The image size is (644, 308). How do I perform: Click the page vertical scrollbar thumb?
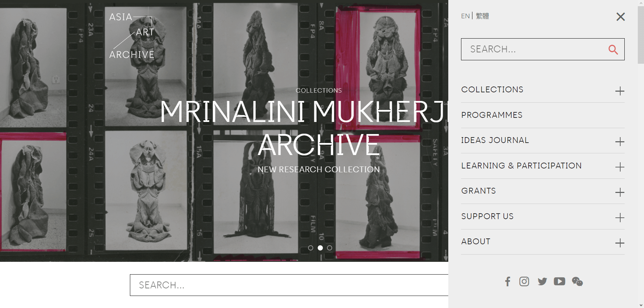tap(641, 34)
